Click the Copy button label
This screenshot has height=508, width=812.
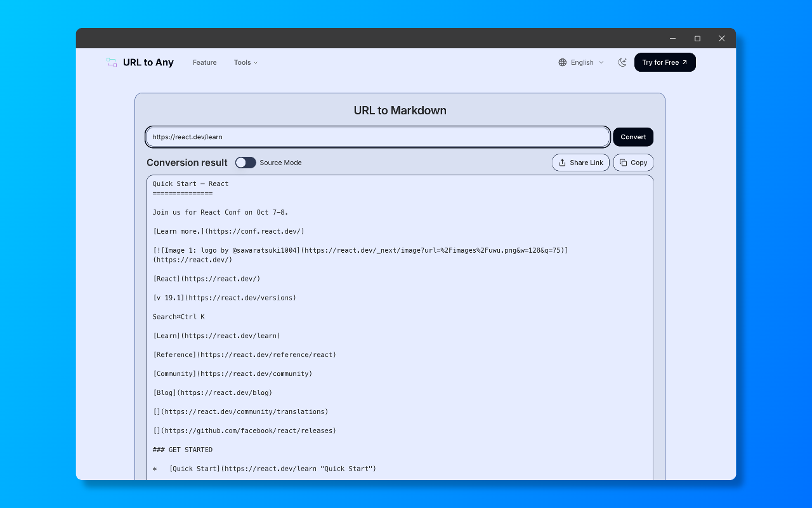click(639, 163)
